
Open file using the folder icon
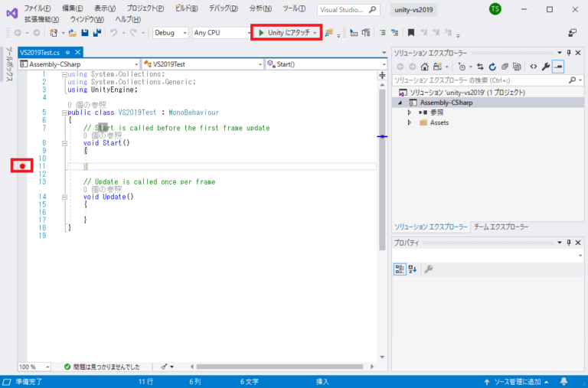73,33
